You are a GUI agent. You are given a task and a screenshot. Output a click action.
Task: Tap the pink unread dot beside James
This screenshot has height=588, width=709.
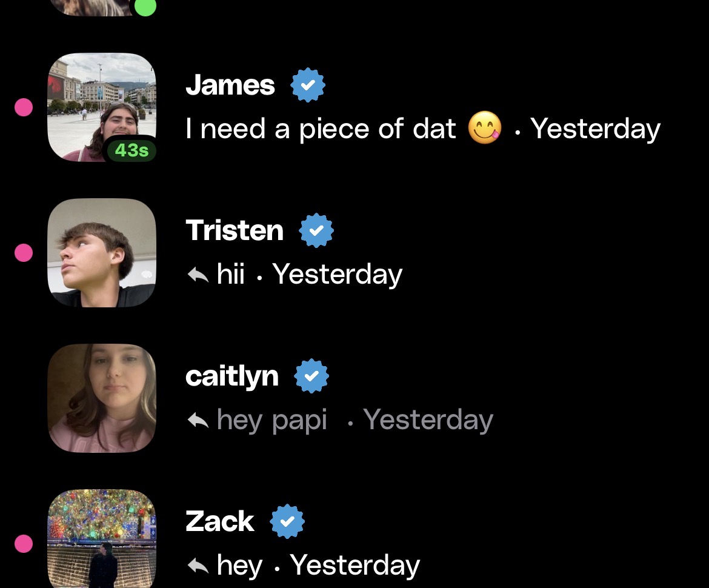click(24, 107)
